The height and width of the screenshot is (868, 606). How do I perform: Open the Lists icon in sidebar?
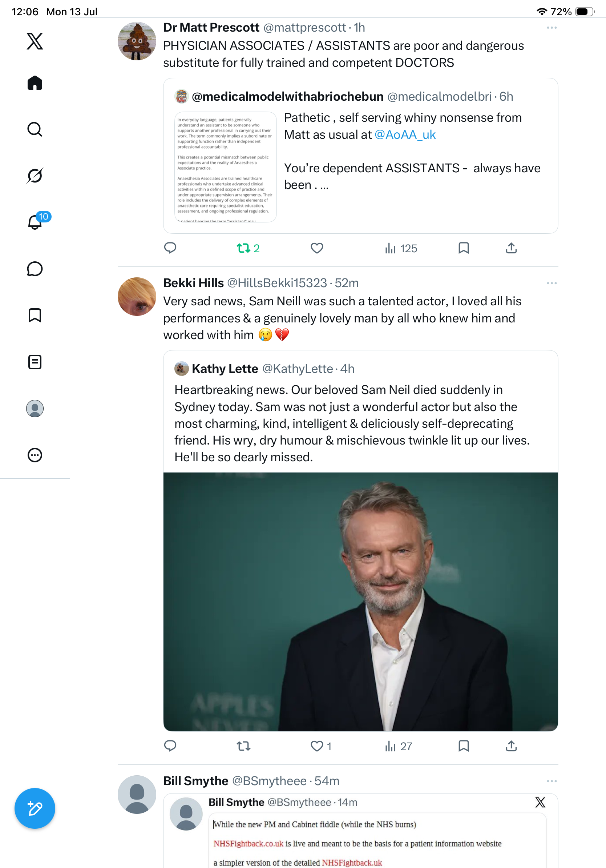(35, 362)
